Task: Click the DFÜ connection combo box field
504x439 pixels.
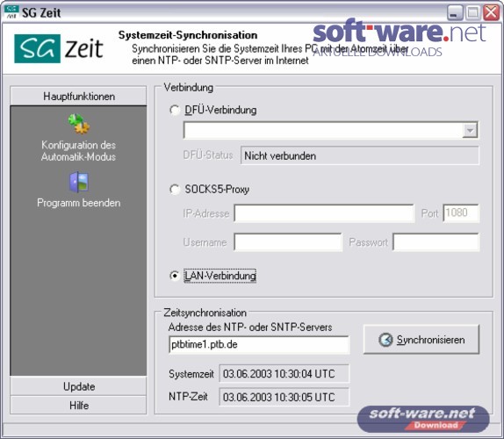Action: pyautogui.click(x=330, y=130)
